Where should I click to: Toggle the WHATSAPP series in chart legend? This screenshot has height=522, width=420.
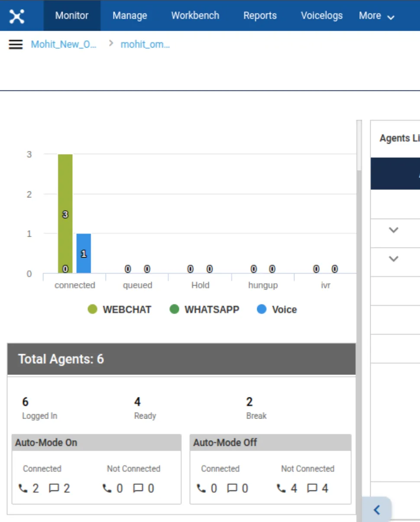(204, 309)
